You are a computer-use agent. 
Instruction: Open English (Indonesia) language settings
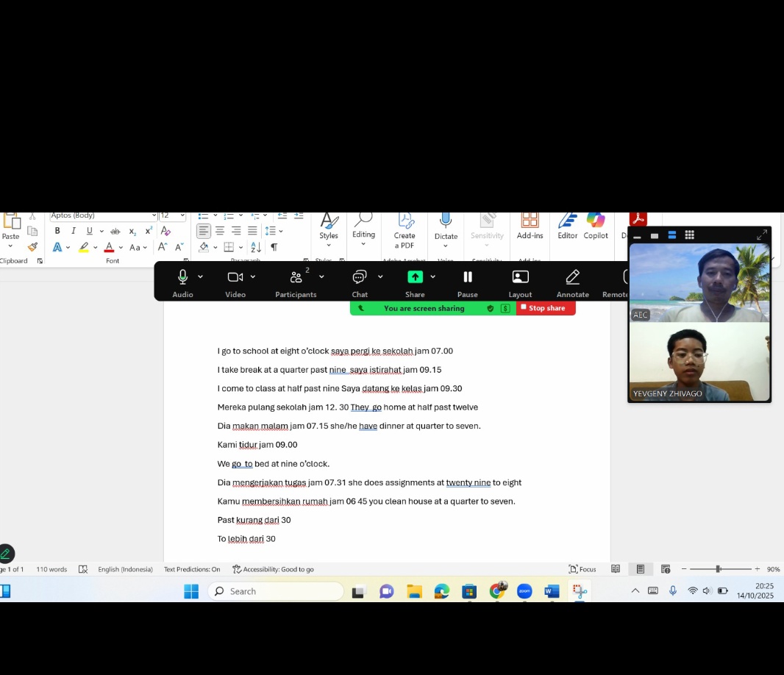125,569
